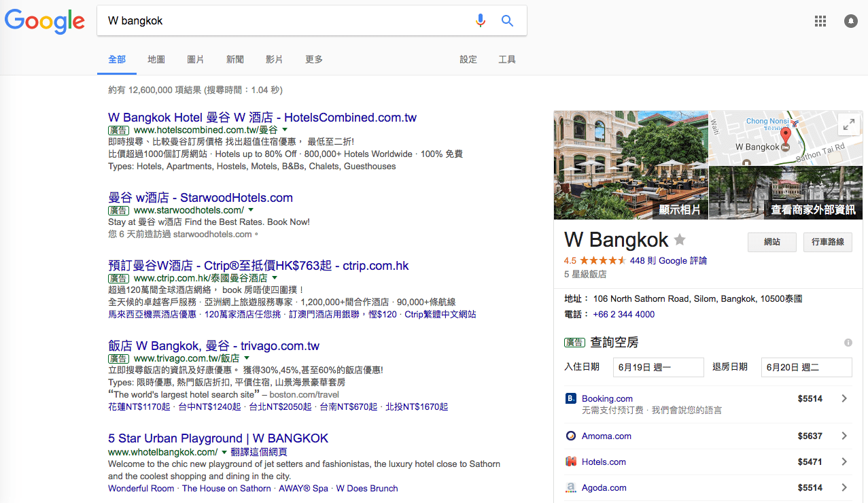This screenshot has width=868, height=503.
Task: Switch to the 圖片 tab
Action: pos(196,60)
